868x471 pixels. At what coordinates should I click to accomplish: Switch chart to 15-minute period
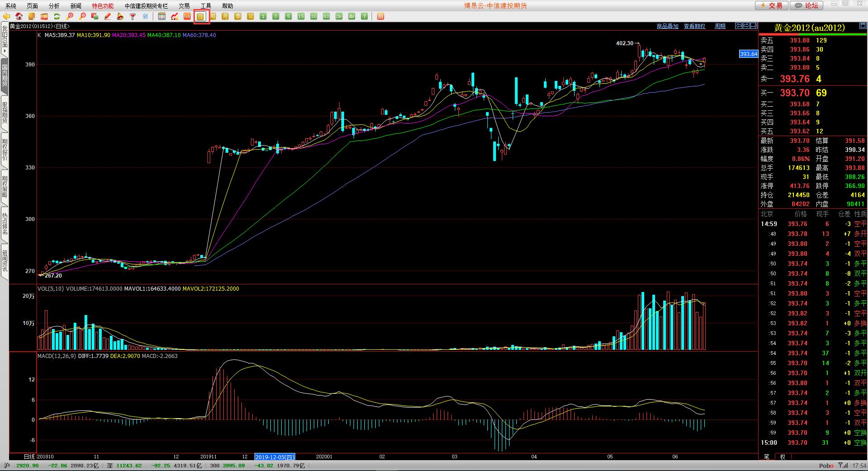(301, 17)
